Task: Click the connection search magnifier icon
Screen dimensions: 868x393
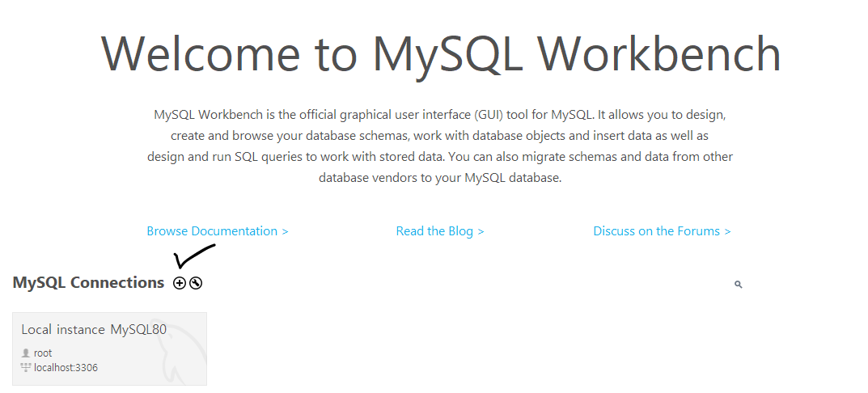Action: click(x=738, y=285)
